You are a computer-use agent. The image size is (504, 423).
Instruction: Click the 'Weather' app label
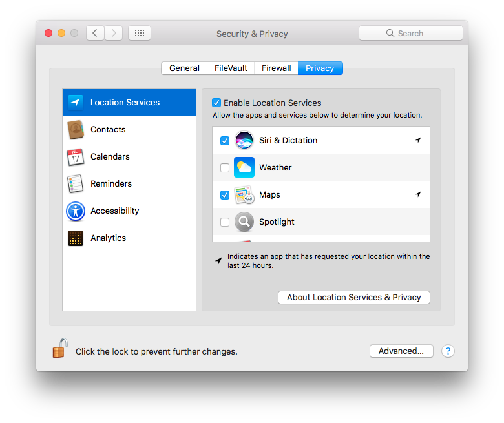click(275, 168)
